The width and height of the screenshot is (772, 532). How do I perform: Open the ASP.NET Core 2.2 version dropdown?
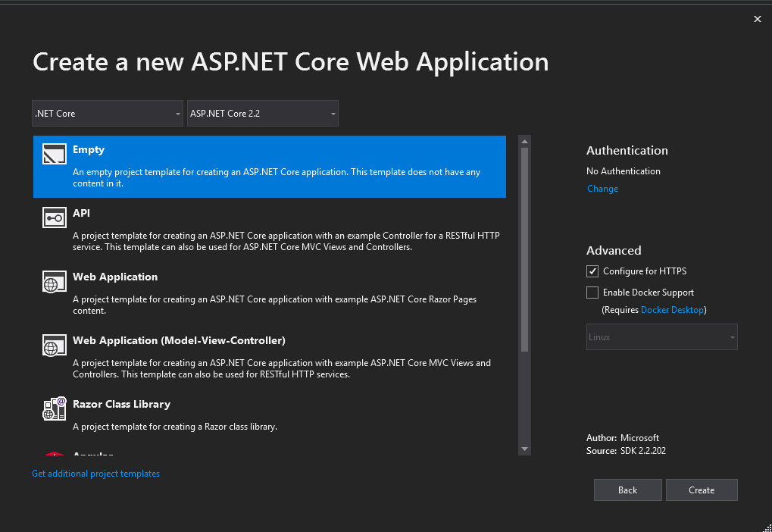coord(262,114)
